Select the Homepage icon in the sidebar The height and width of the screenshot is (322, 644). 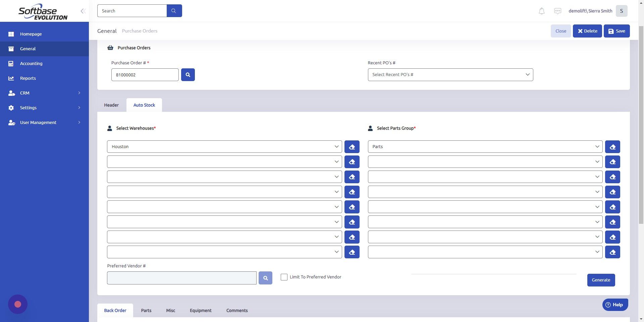(x=11, y=34)
